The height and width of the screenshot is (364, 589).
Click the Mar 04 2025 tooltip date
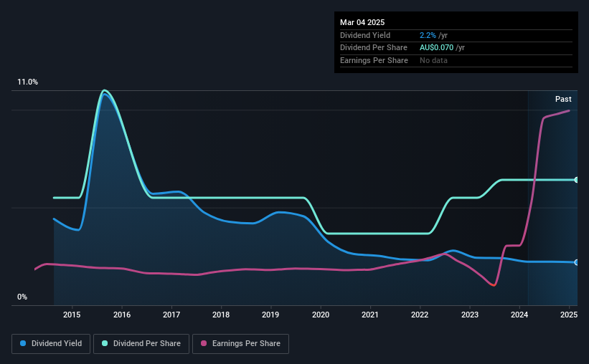(362, 22)
